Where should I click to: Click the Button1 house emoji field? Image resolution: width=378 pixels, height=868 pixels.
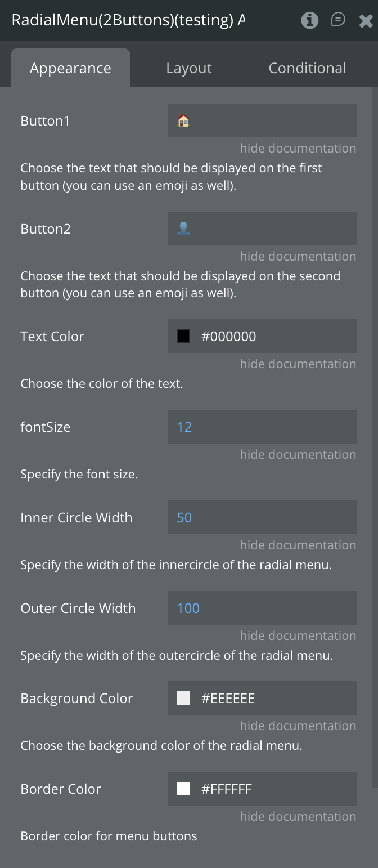coord(262,120)
